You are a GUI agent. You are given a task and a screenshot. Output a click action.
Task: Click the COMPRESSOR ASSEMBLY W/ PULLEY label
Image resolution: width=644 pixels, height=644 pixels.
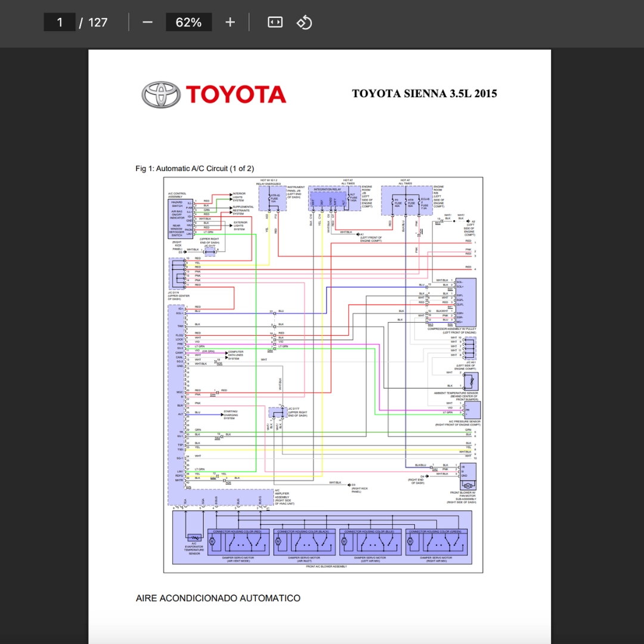pyautogui.click(x=452, y=330)
